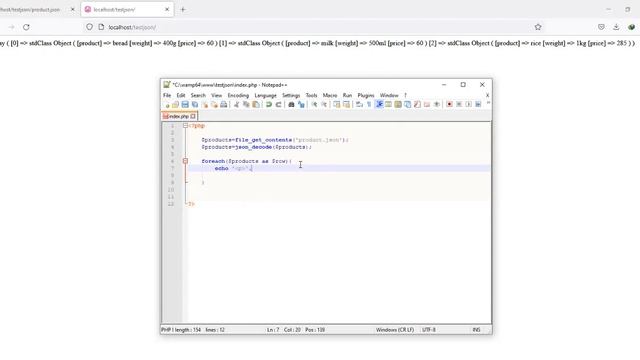Viewport: 640px width, 360px height.
Task: Click the Folder as Workspace icon
Action: pyautogui.click(x=427, y=105)
